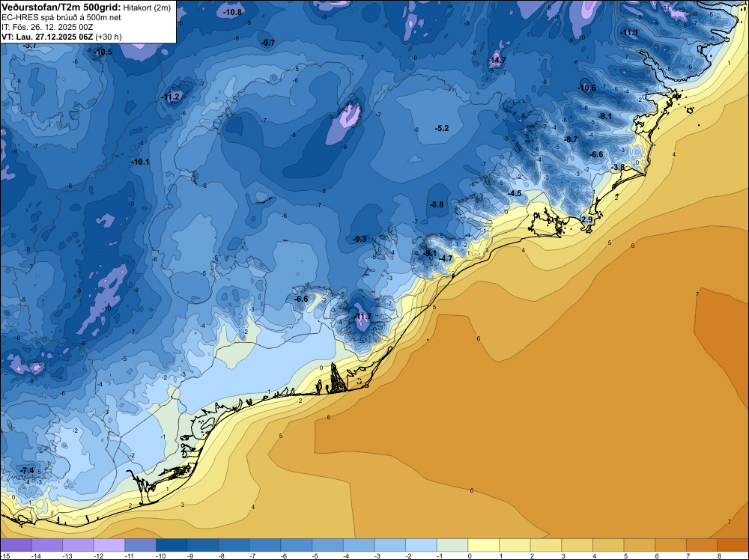Click the '8' tick label in the legend
The height and width of the screenshot is (560, 749).
click(x=719, y=556)
